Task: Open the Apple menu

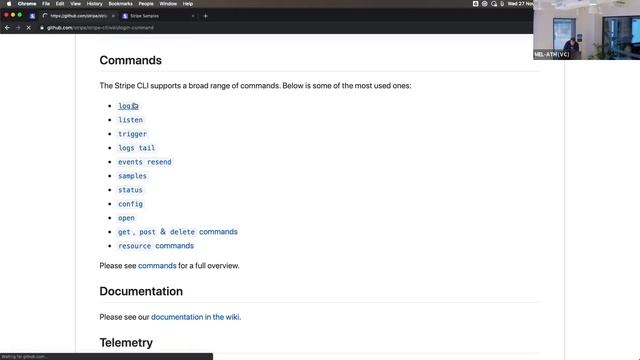Action: pos(9,4)
